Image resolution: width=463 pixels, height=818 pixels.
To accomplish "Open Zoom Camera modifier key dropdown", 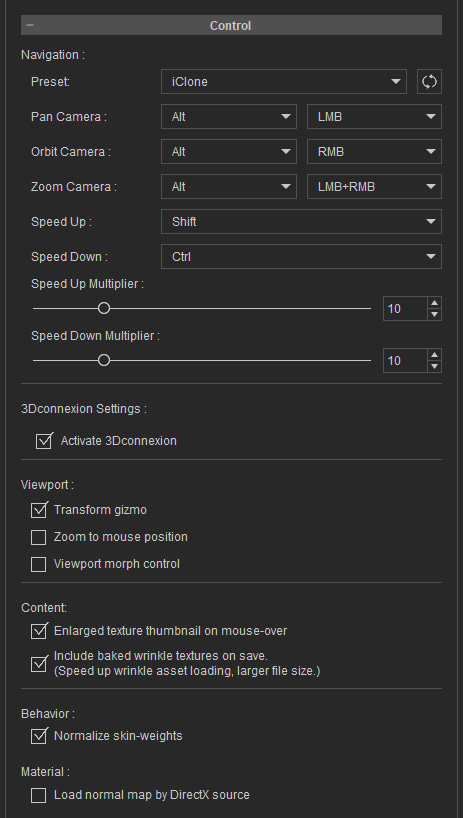I will click(x=229, y=187).
